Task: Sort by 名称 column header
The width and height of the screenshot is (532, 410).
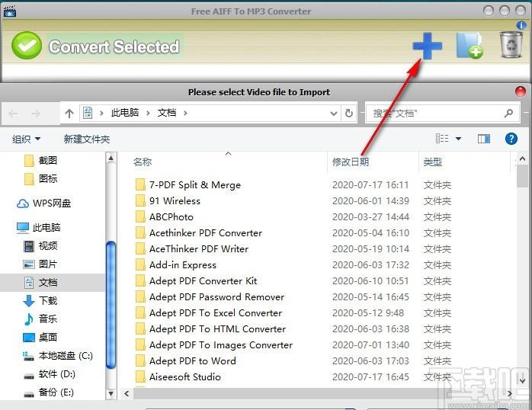Action: (x=143, y=162)
